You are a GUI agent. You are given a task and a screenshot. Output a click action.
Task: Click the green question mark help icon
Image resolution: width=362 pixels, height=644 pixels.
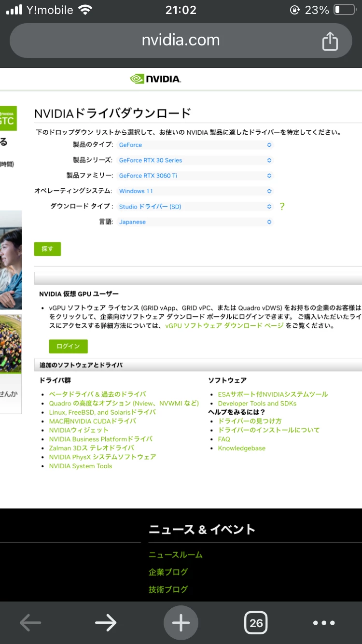coord(282,207)
